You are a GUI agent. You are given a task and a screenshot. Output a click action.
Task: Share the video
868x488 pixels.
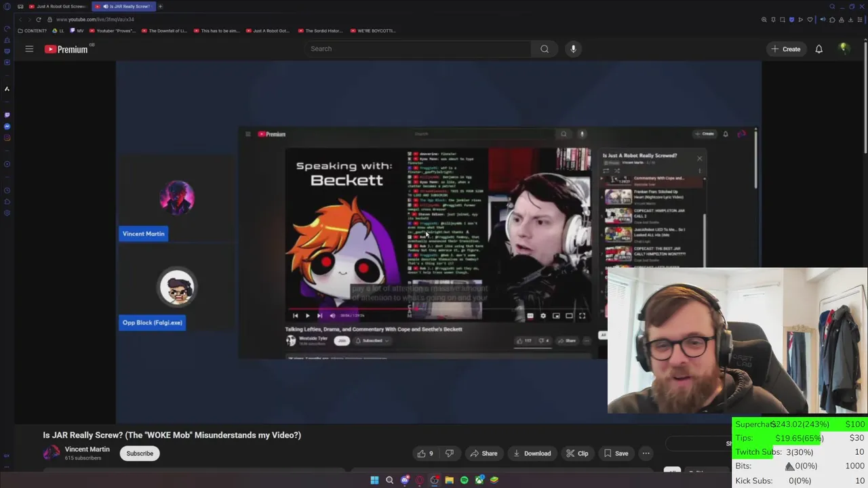tap(484, 453)
